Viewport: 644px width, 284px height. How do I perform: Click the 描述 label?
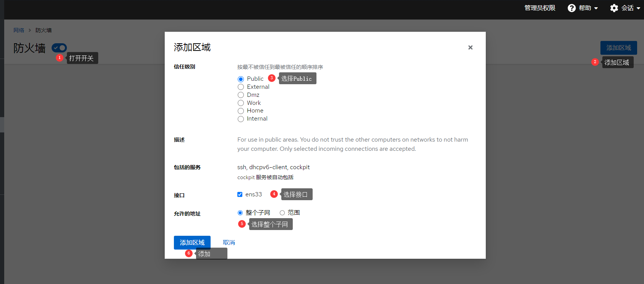179,140
